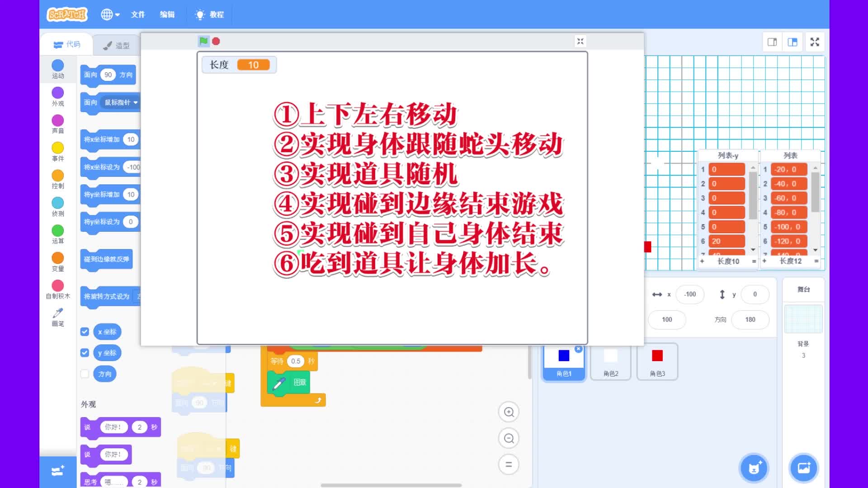This screenshot has height=488, width=868.
Task: Open the language globe menu
Action: coord(110,14)
